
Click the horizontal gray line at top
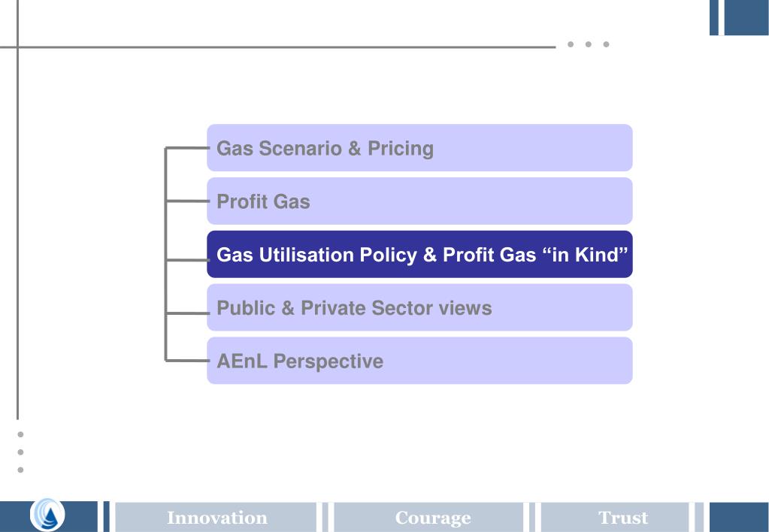pos(277,47)
